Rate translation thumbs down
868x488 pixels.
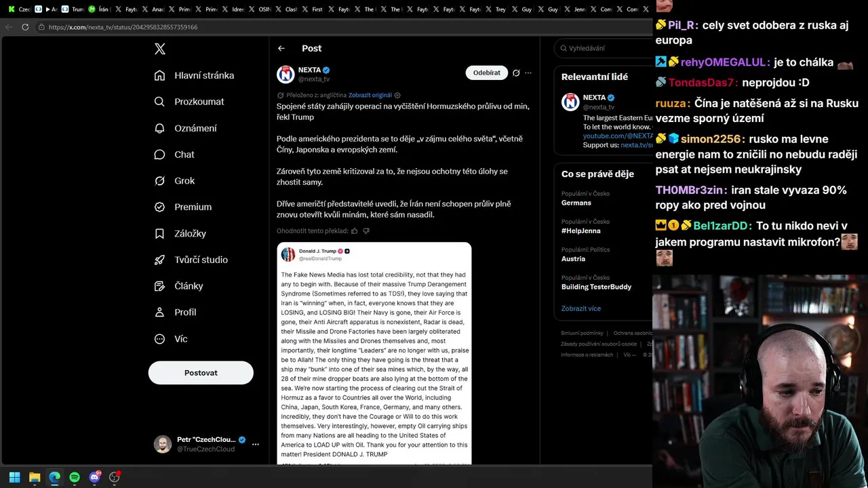(x=366, y=231)
